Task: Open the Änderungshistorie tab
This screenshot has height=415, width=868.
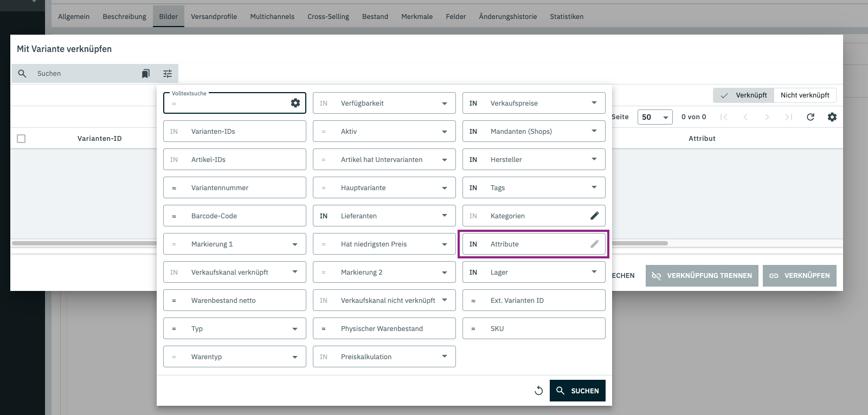Action: pos(507,17)
